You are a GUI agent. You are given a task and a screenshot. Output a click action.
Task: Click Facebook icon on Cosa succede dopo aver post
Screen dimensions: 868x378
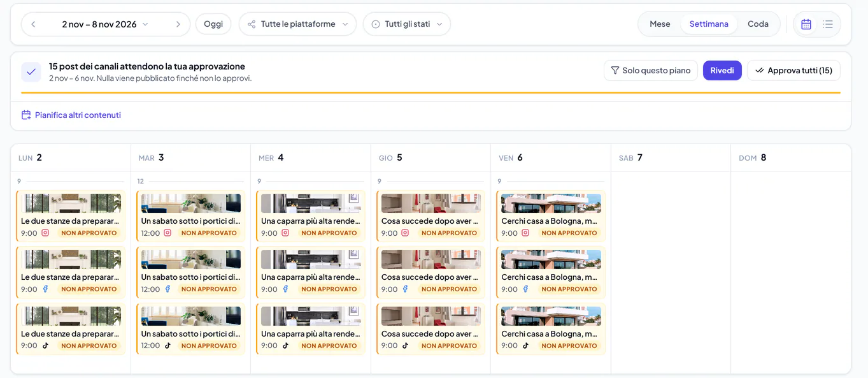click(x=405, y=289)
